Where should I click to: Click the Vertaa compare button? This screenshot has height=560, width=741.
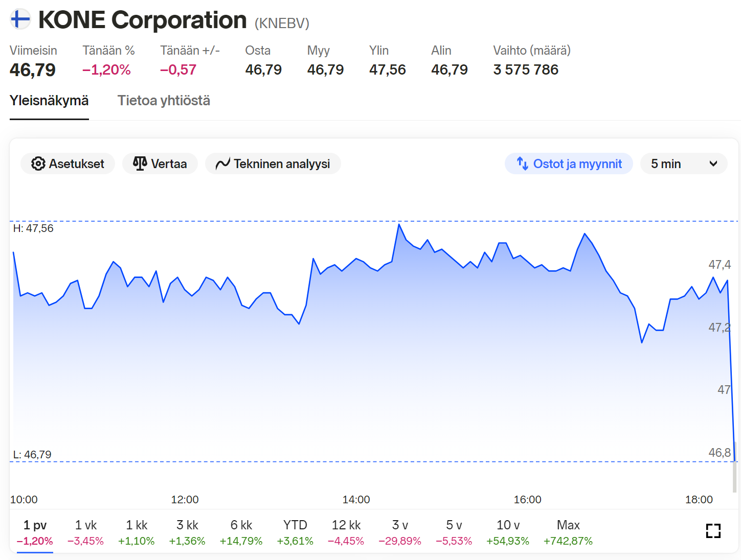click(160, 164)
